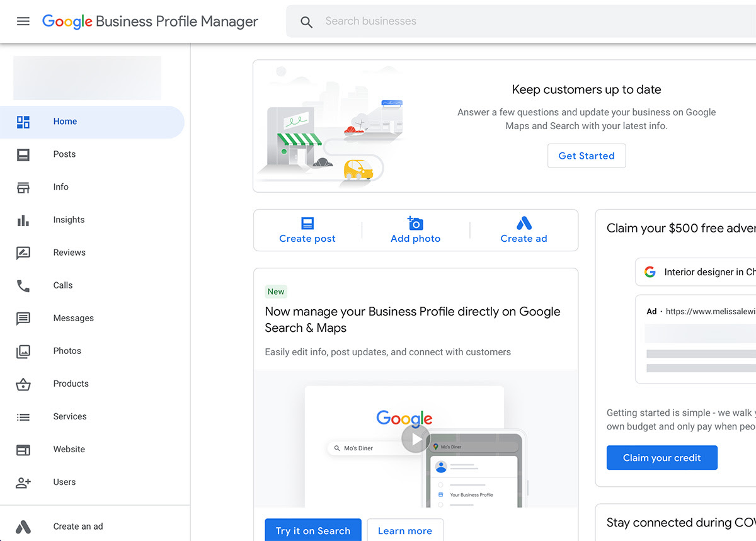Open the Users add-person icon
756x541 pixels.
click(x=23, y=482)
